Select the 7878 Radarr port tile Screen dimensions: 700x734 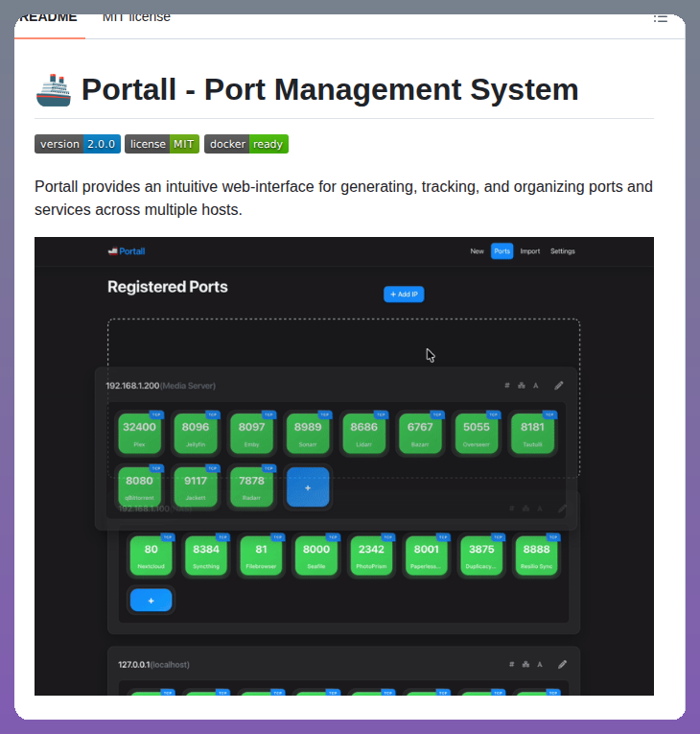click(x=252, y=486)
